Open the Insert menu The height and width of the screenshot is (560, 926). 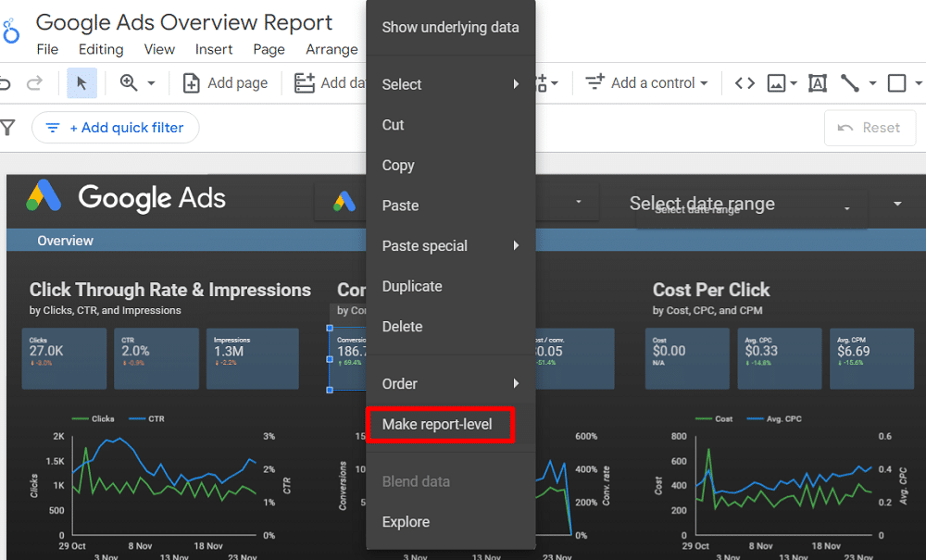click(x=214, y=49)
